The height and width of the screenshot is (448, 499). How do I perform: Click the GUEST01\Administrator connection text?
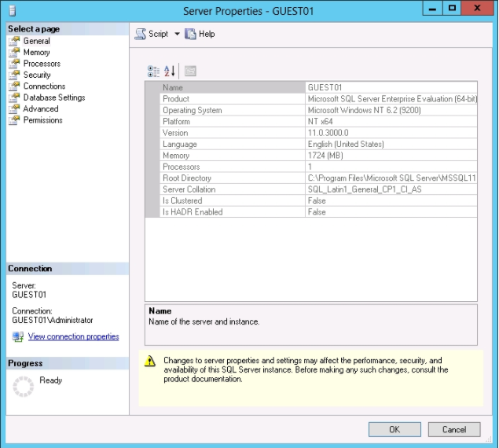click(x=53, y=321)
